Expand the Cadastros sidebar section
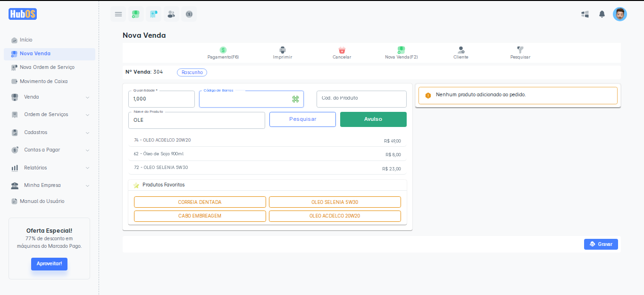 [x=50, y=133]
